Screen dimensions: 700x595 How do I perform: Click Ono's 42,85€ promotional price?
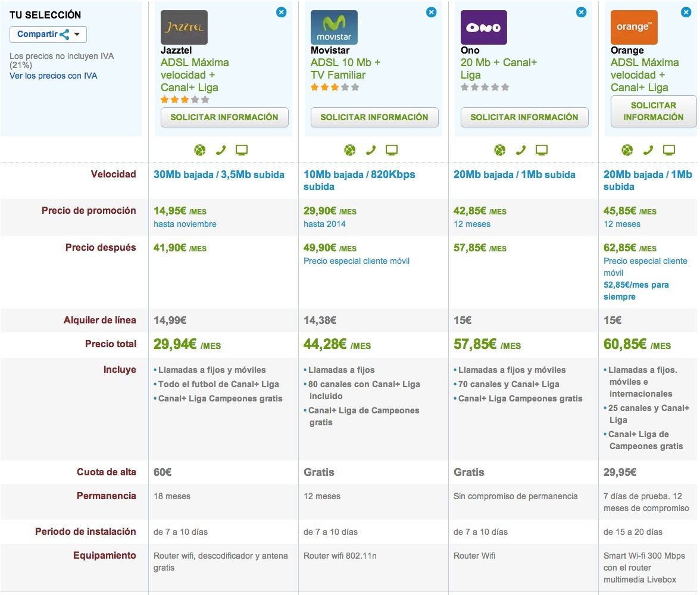point(480,211)
